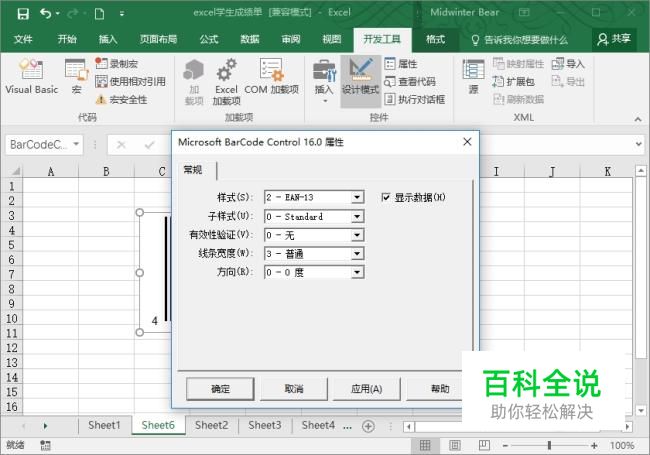Screen dimensions: 650x455
Task: Switch to Sheet2 worksheet tab
Action: pyautogui.click(x=211, y=425)
